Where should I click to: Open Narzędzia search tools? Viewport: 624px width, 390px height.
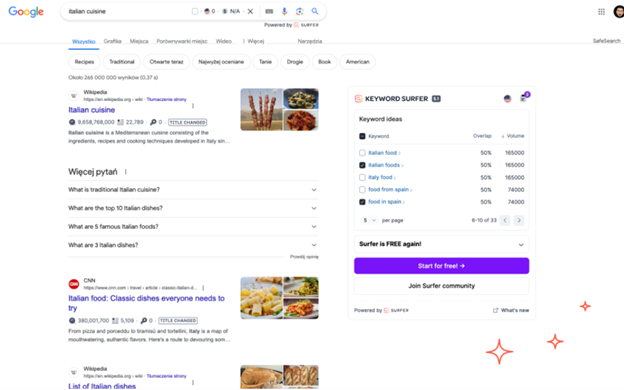pyautogui.click(x=310, y=41)
